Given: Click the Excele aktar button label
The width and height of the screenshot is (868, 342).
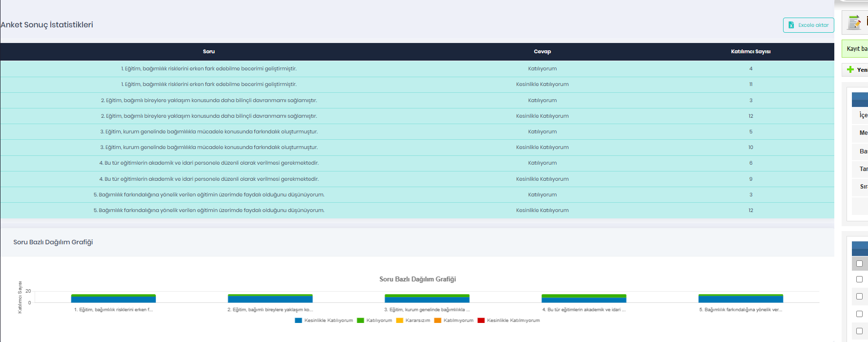Looking at the screenshot, I should (x=813, y=25).
